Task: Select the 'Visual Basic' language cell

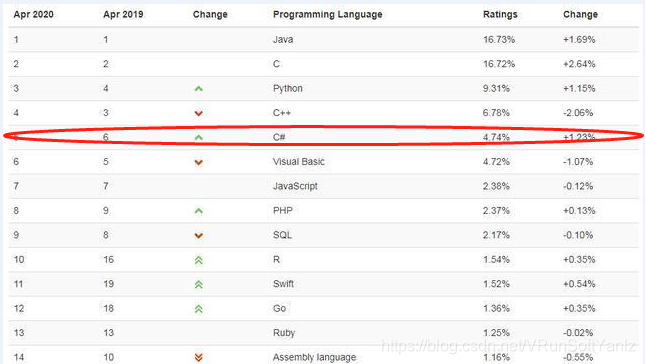Action: (299, 162)
